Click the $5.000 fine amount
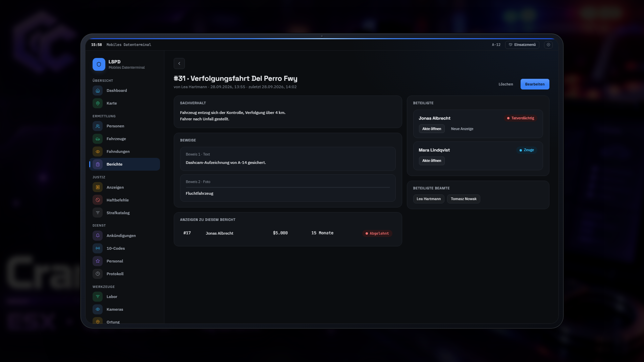 pyautogui.click(x=280, y=233)
